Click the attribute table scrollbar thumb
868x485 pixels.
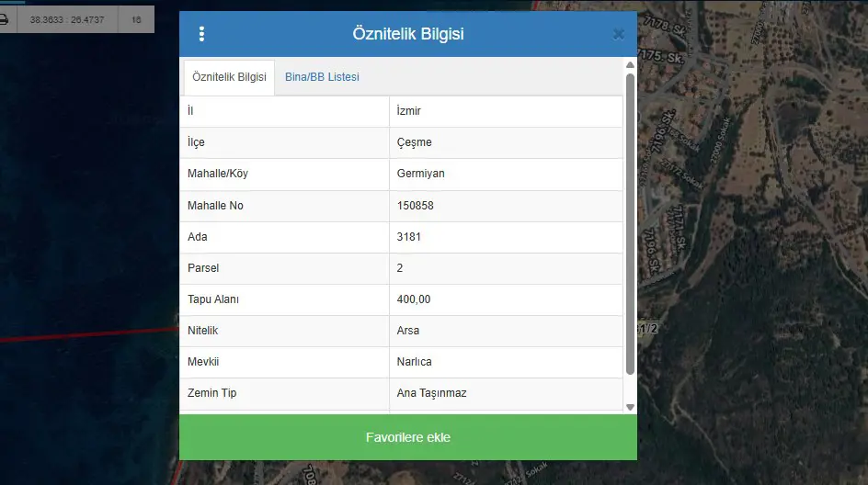click(630, 224)
